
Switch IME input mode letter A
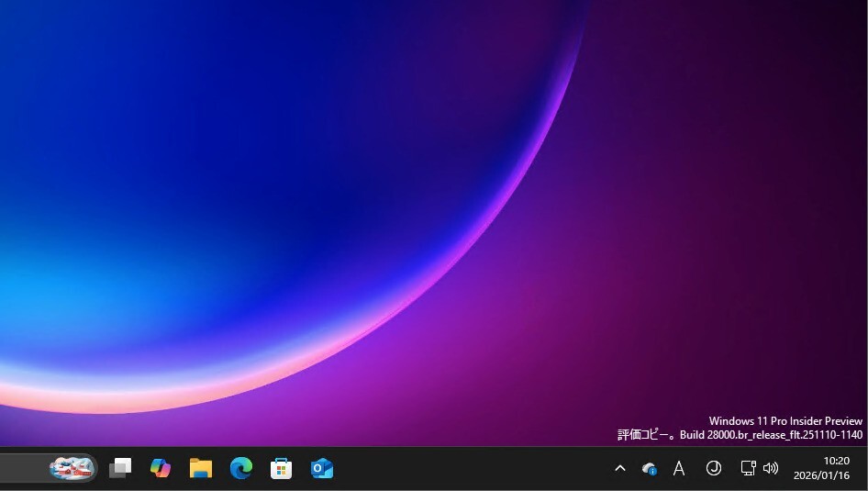pos(679,469)
